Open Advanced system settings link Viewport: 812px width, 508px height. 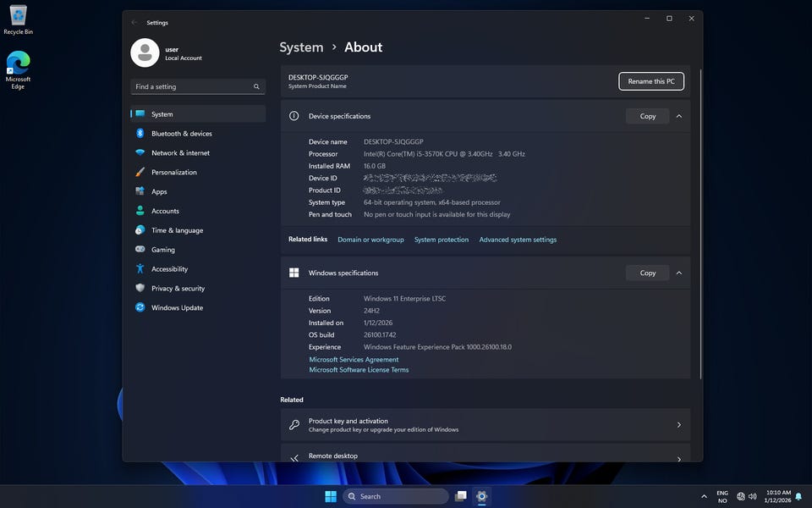pos(518,240)
